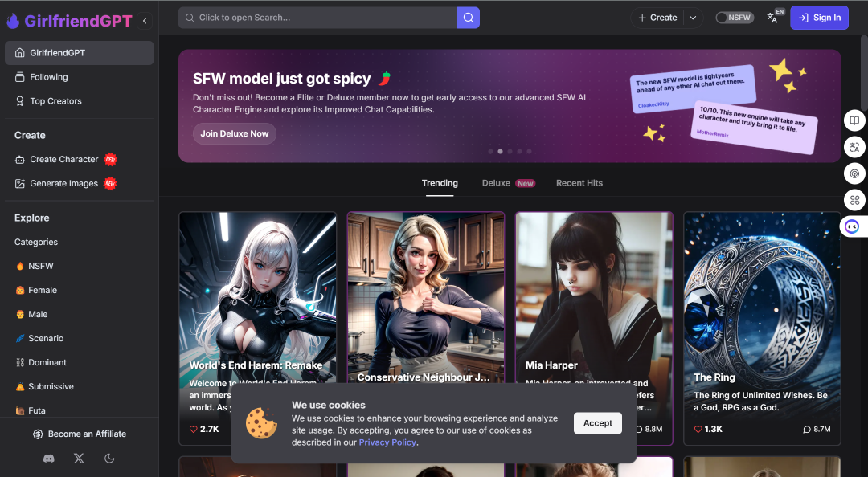Open Top Creators in sidebar
Image resolution: width=868 pixels, height=477 pixels.
[x=79, y=101]
